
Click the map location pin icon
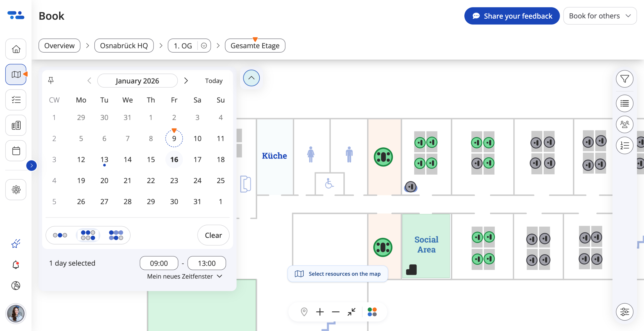(x=304, y=312)
